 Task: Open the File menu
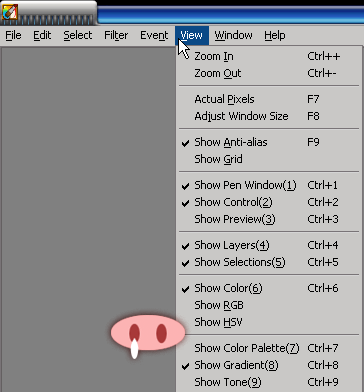coord(13,35)
